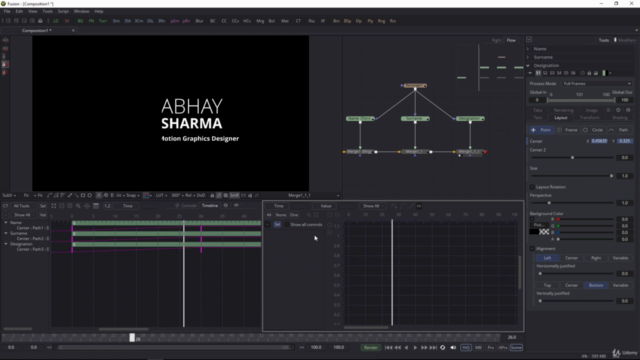
Task: Enable the Layout Rotation checkbox
Action: [x=532, y=187]
